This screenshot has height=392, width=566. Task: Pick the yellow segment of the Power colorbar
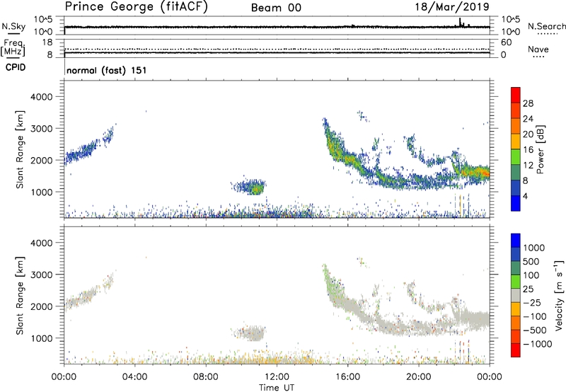point(516,142)
